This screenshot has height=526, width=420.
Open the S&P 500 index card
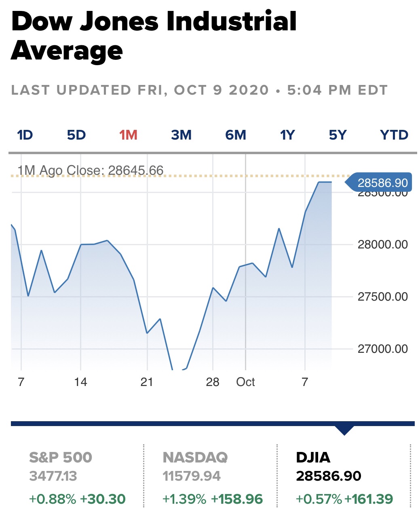click(x=77, y=477)
